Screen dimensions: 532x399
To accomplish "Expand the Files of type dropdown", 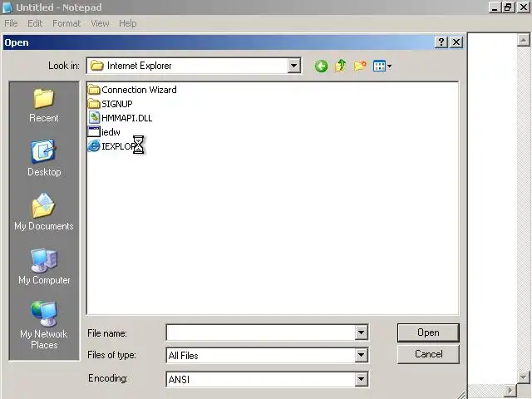I will click(361, 355).
